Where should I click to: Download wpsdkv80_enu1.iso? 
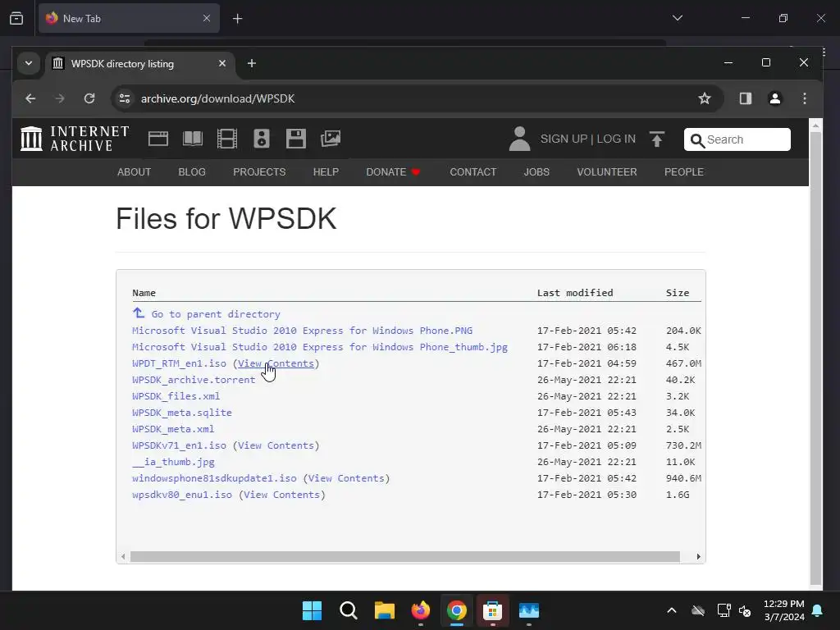click(181, 495)
